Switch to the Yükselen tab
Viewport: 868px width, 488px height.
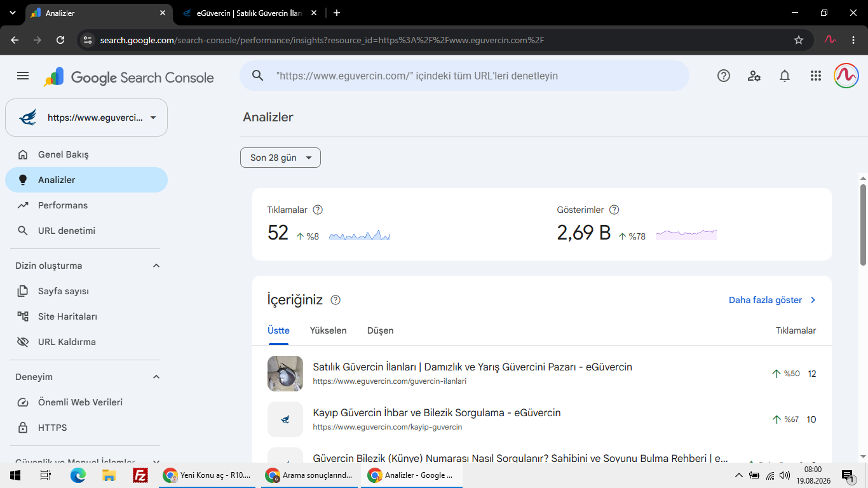[x=329, y=330]
